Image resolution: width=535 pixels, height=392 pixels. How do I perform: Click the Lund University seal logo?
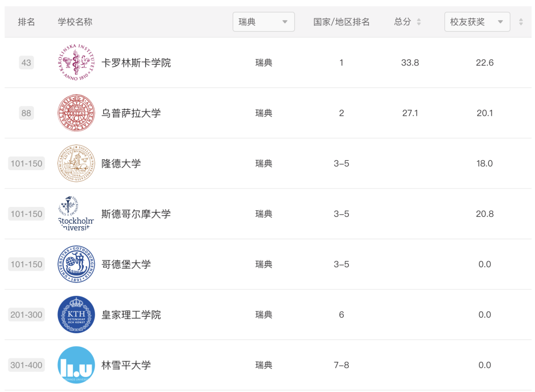point(76,163)
